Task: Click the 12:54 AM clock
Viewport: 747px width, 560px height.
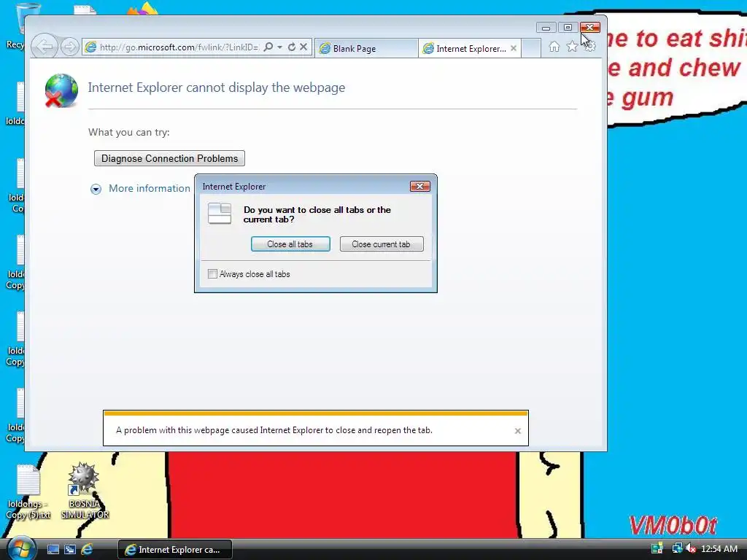Action: pyautogui.click(x=719, y=549)
